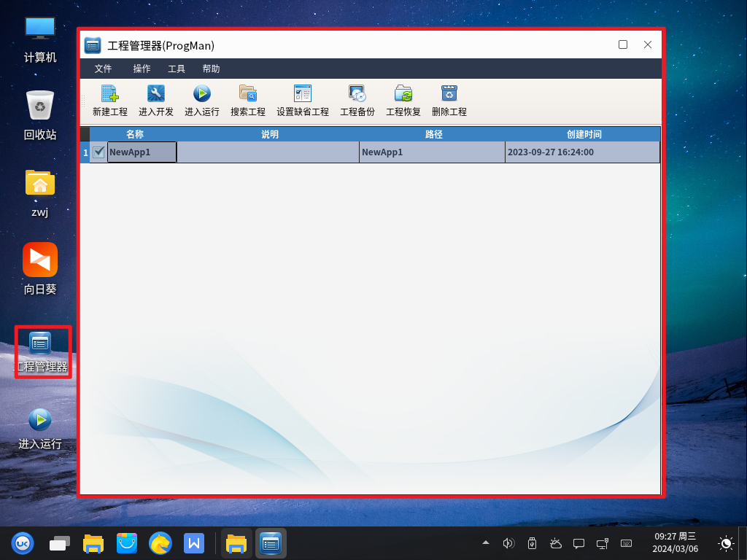The image size is (747, 560).
Task: Open the taskbar clock and date
Action: tap(675, 542)
